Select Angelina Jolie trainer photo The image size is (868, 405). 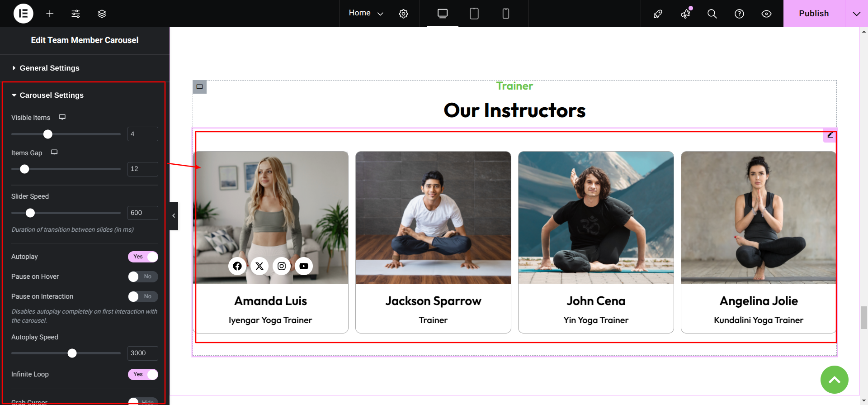[759, 218]
